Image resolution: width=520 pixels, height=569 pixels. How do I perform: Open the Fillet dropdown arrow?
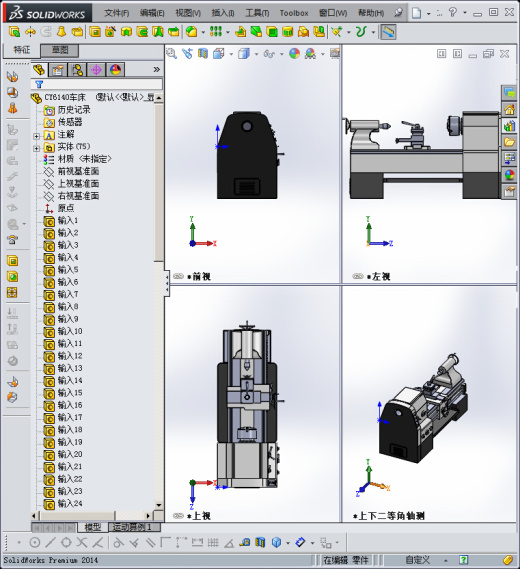click(203, 32)
